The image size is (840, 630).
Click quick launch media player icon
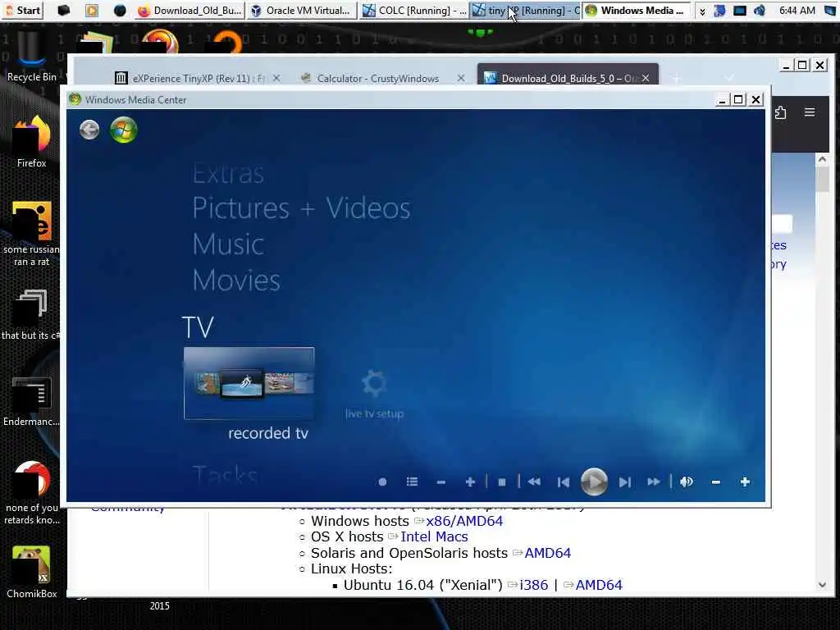pyautogui.click(x=92, y=10)
